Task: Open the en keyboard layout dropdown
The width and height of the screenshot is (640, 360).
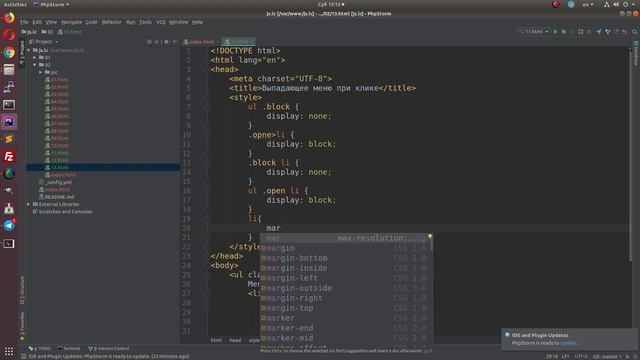Action: coord(588,4)
